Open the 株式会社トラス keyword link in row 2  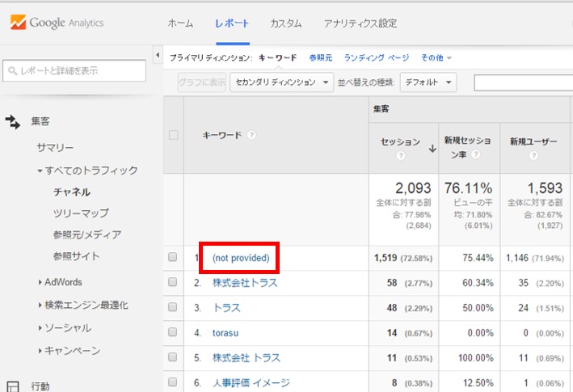click(245, 283)
